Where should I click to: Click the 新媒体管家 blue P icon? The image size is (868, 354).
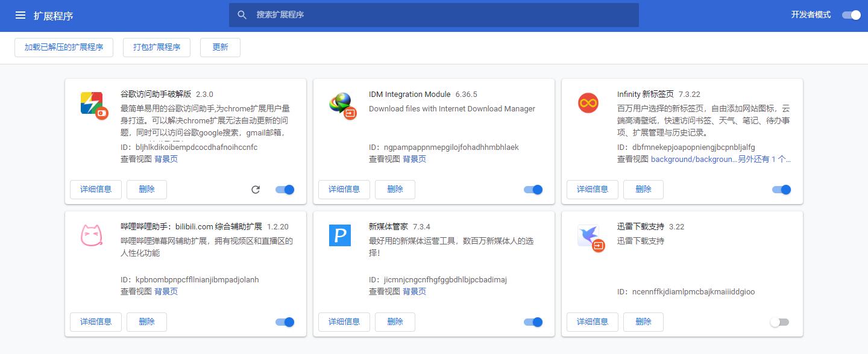pyautogui.click(x=340, y=236)
